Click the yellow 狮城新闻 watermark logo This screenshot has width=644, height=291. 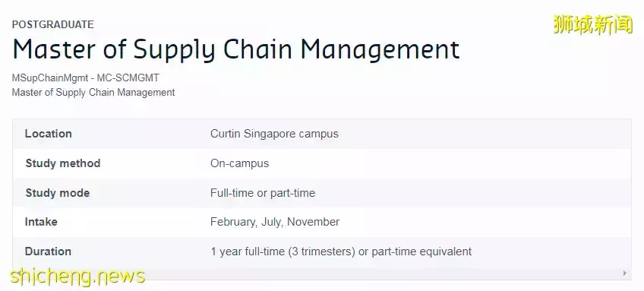(593, 24)
